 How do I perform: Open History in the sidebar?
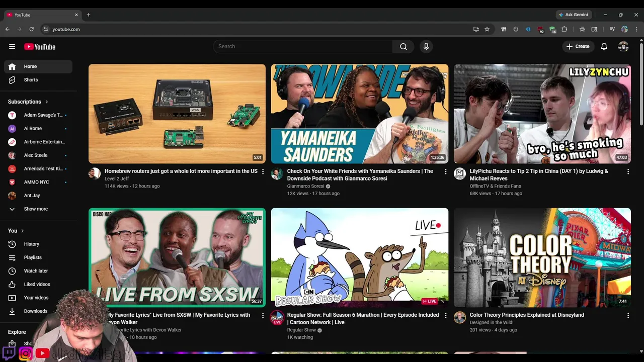tap(38, 244)
